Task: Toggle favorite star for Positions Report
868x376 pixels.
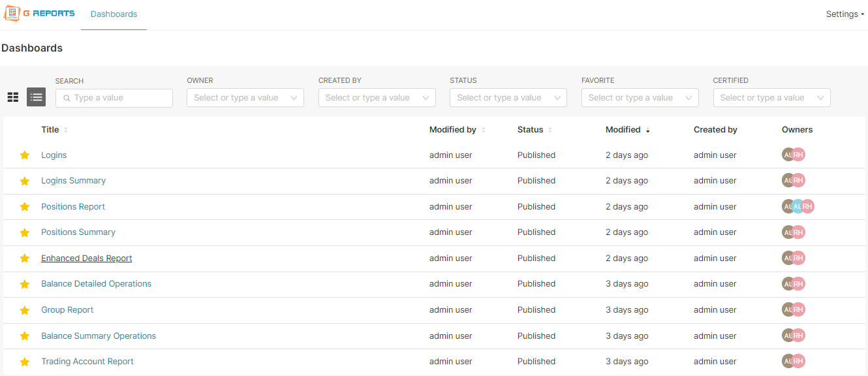Action: click(25, 207)
